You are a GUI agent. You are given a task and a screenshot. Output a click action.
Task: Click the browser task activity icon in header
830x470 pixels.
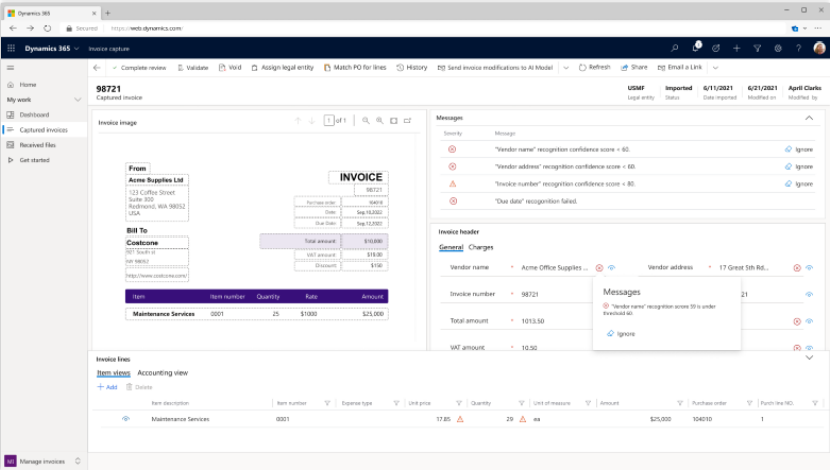[x=716, y=48]
